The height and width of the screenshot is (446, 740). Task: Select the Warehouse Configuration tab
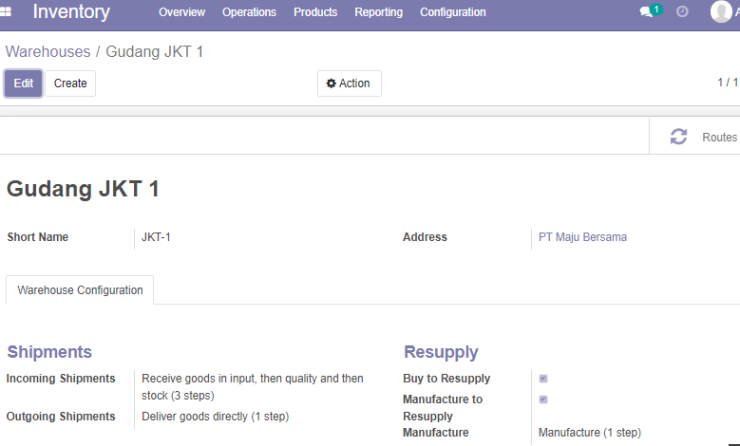80,290
